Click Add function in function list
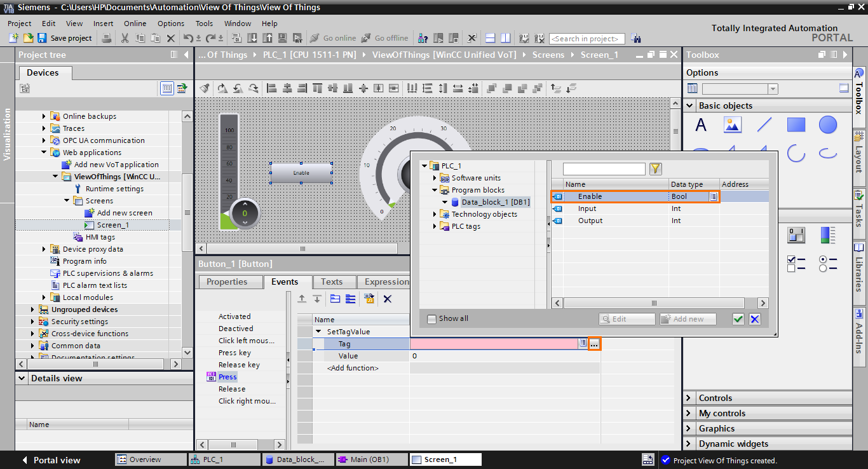 [x=353, y=368]
